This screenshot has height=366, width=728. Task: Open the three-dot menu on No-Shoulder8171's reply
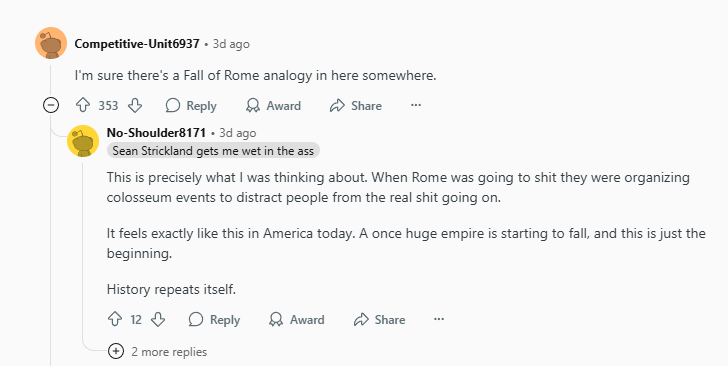(x=439, y=320)
